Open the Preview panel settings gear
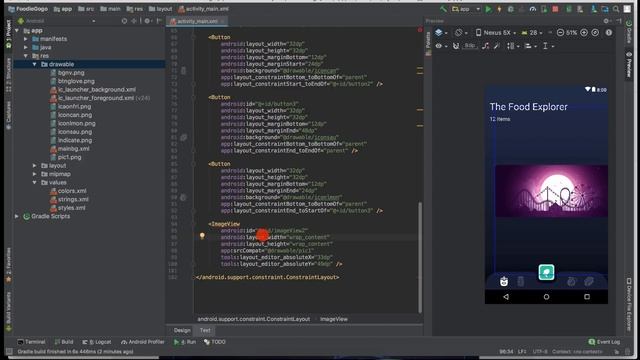This screenshot has width=640, height=360. click(607, 21)
